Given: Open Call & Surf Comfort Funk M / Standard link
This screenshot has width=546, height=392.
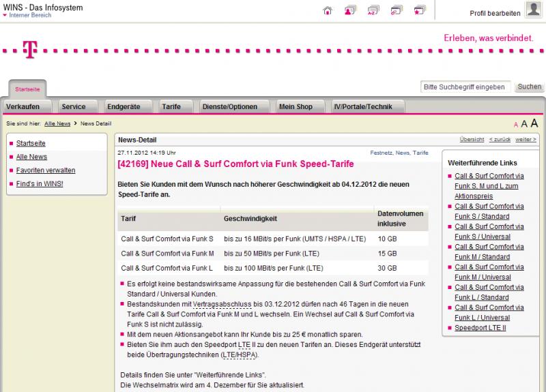Looking at the screenshot, I should click(x=489, y=252).
